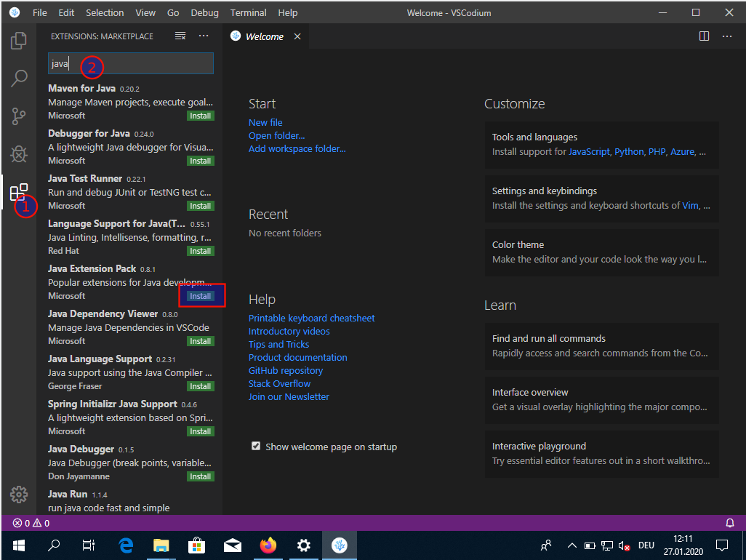The width and height of the screenshot is (746, 560).
Task: Open the Debug view bug icon
Action: [19, 153]
